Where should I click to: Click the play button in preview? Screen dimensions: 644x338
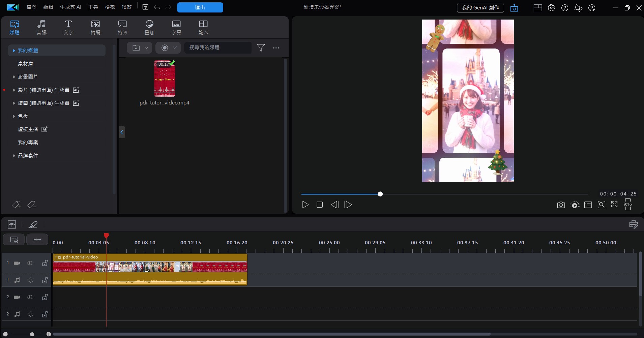click(305, 205)
